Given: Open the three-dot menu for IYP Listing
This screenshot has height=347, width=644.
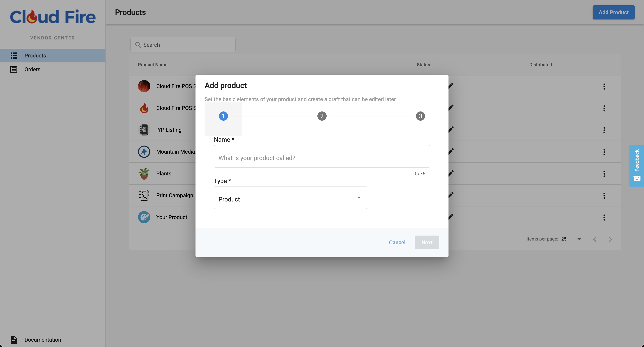Looking at the screenshot, I should [604, 130].
